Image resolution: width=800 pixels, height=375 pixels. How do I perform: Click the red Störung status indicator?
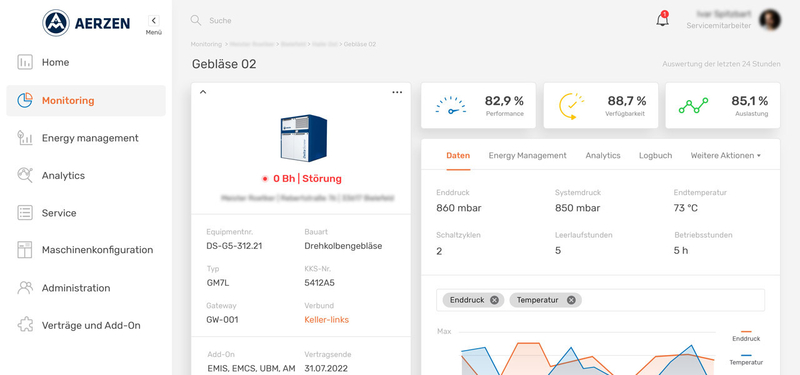(301, 179)
